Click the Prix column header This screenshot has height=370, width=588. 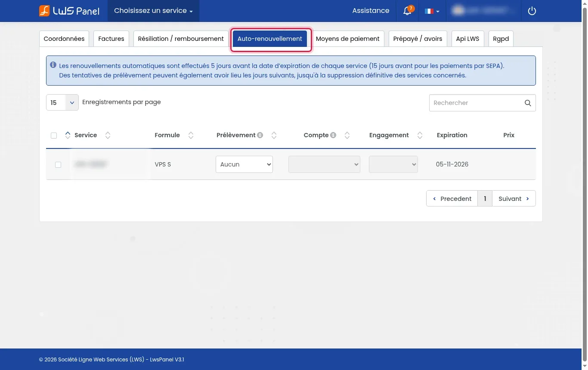509,135
